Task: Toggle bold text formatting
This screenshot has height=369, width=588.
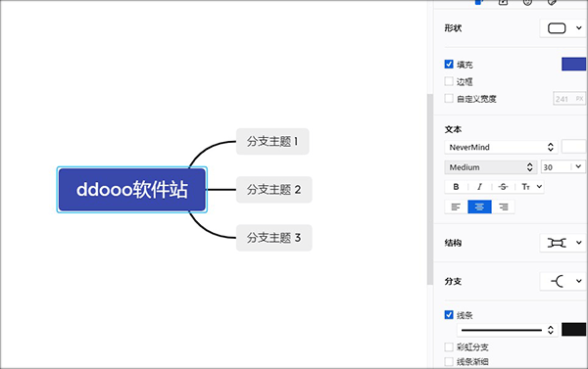Action: pos(456,187)
